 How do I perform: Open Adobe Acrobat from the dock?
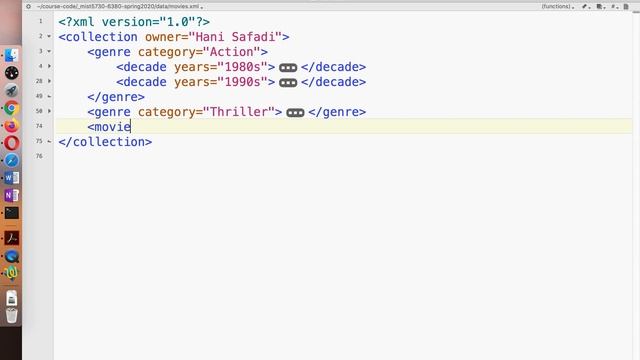[x=11, y=238]
